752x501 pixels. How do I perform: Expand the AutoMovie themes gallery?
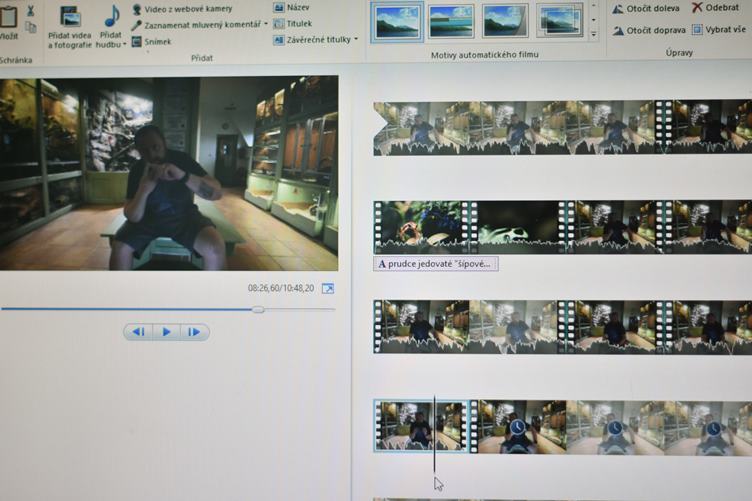pyautogui.click(x=594, y=35)
